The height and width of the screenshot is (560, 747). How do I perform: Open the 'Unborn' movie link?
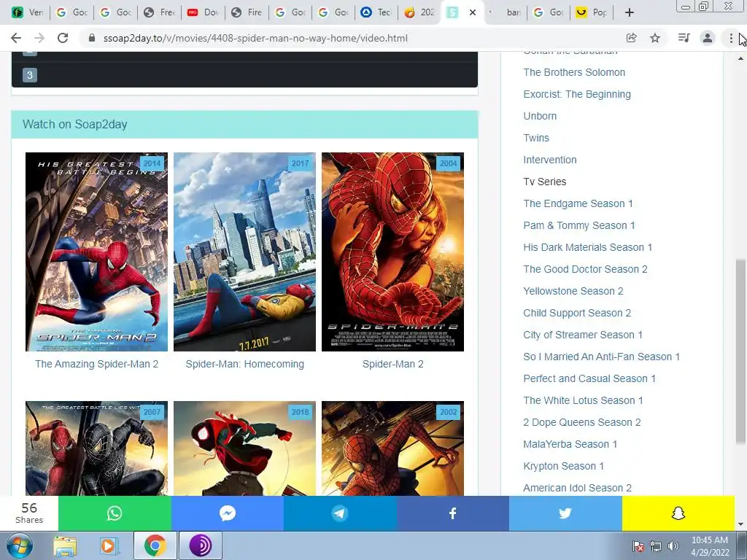pyautogui.click(x=540, y=116)
